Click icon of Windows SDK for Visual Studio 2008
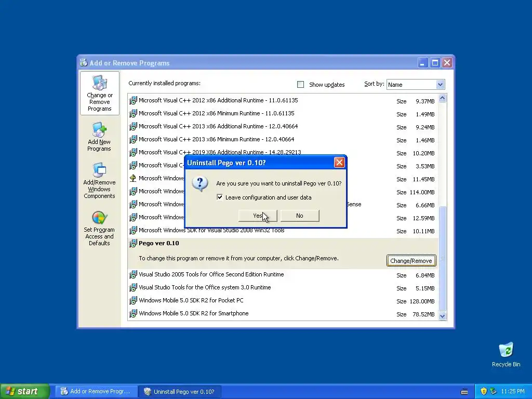The height and width of the screenshot is (399, 532). pyautogui.click(x=133, y=230)
